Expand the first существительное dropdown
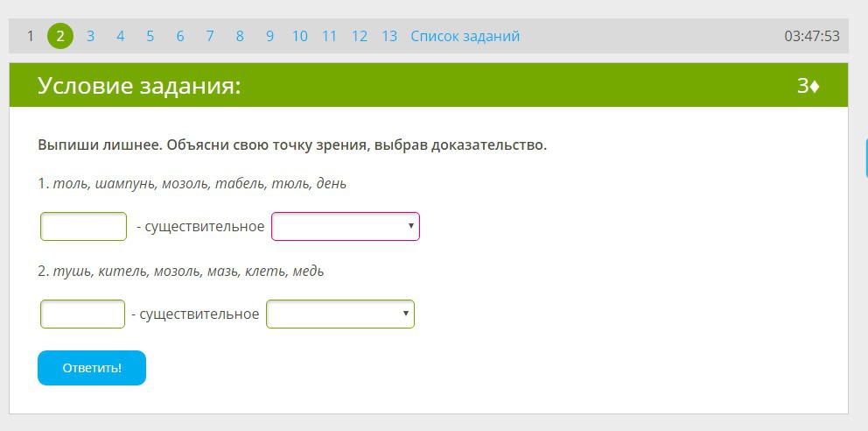The image size is (868, 431). tap(346, 227)
